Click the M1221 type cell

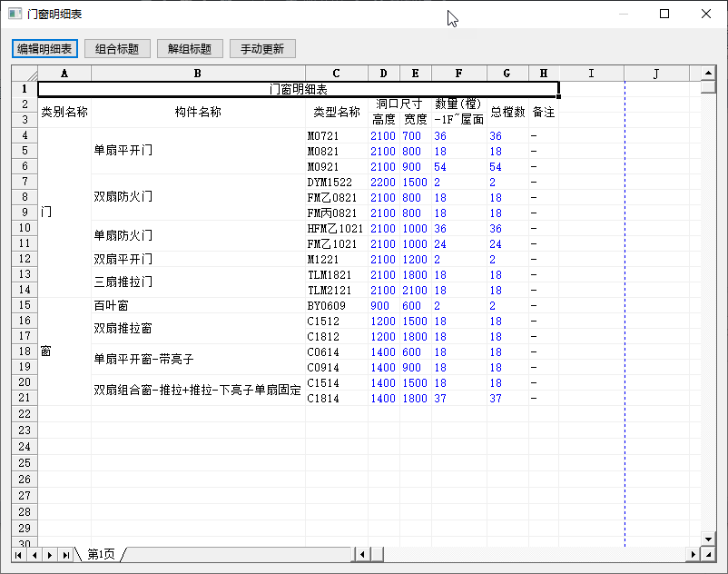[x=337, y=259]
